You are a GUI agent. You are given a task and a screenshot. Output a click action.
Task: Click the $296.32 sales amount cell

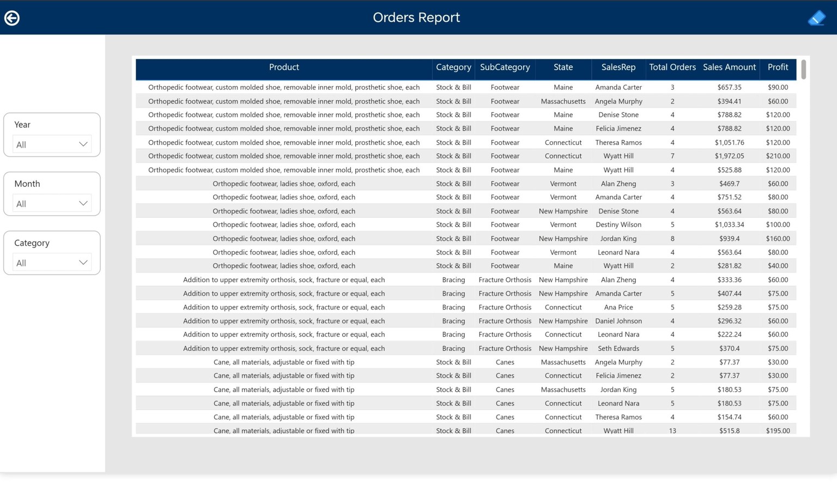click(729, 321)
